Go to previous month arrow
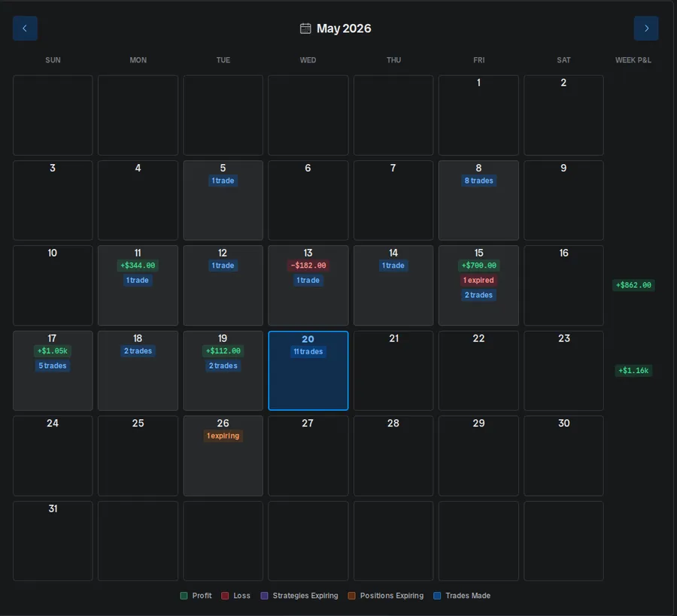This screenshot has width=677, height=616. pos(25,29)
